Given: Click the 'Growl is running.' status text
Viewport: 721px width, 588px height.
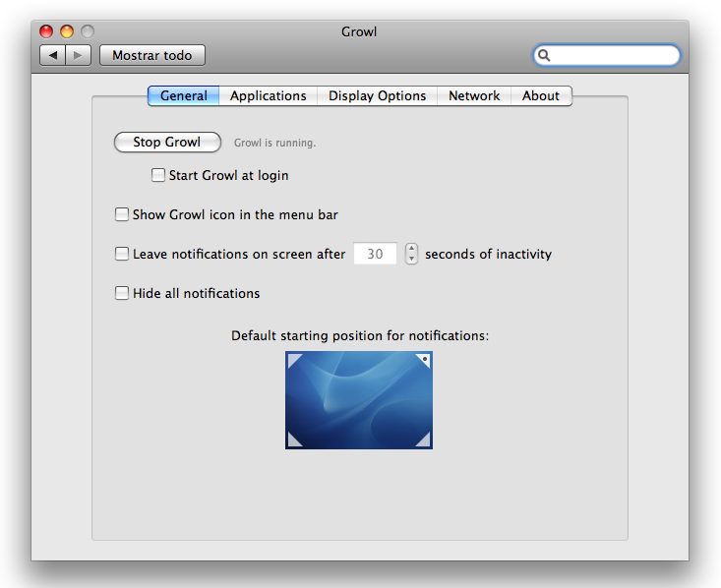Looking at the screenshot, I should click(274, 143).
